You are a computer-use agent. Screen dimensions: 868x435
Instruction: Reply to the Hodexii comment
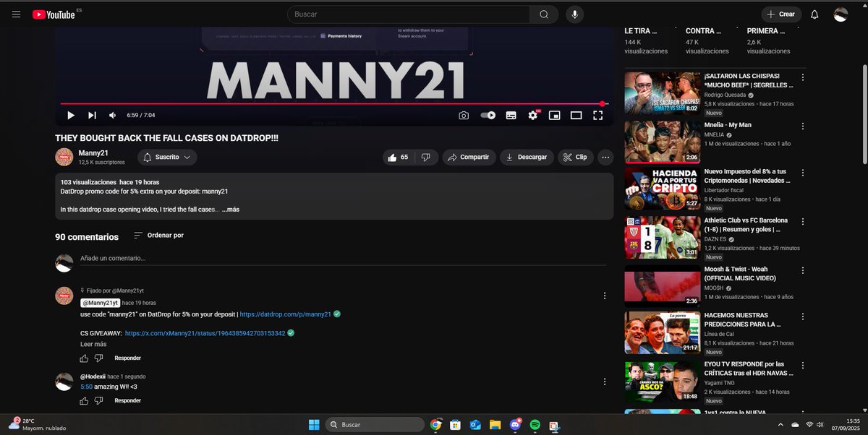pyautogui.click(x=128, y=401)
